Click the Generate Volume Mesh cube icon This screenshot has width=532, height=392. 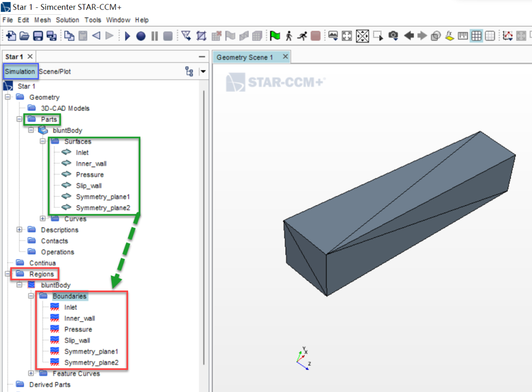pos(257,35)
